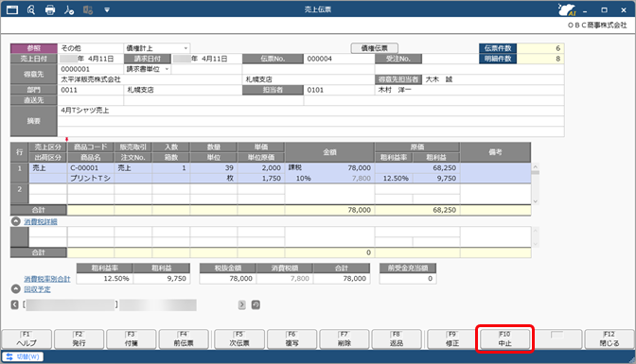The height and width of the screenshot is (364, 636).
Task: Click the refresh icon beside right arrow
Action: 256,304
